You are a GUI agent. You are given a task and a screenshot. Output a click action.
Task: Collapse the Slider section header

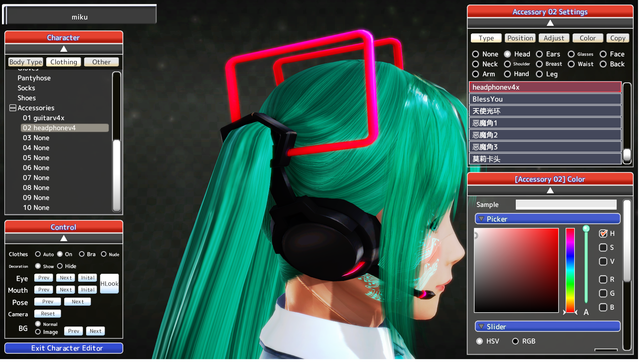[x=547, y=326]
